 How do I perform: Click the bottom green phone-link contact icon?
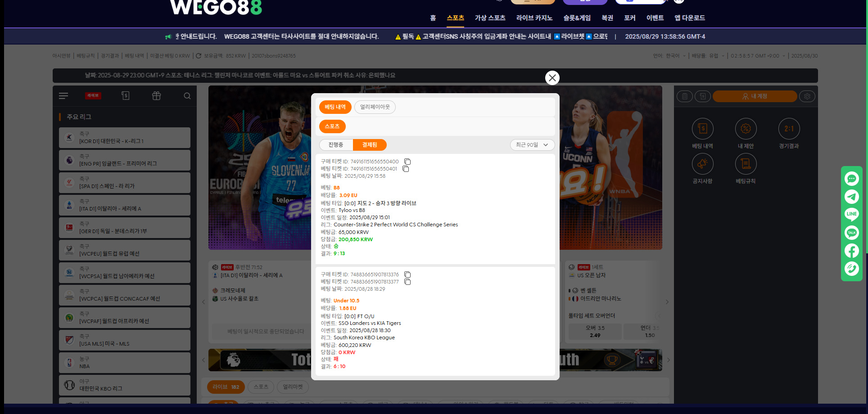[852, 269]
